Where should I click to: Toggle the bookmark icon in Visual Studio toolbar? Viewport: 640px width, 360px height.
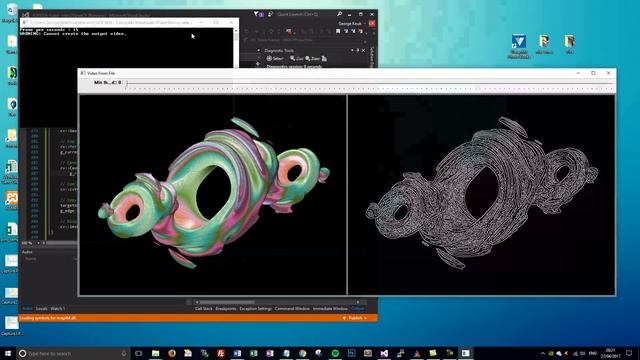coord(338,31)
